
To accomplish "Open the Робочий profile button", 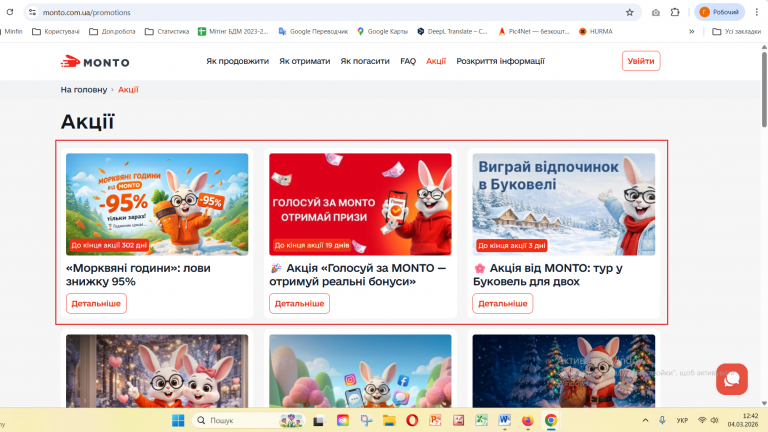I will pos(719,12).
